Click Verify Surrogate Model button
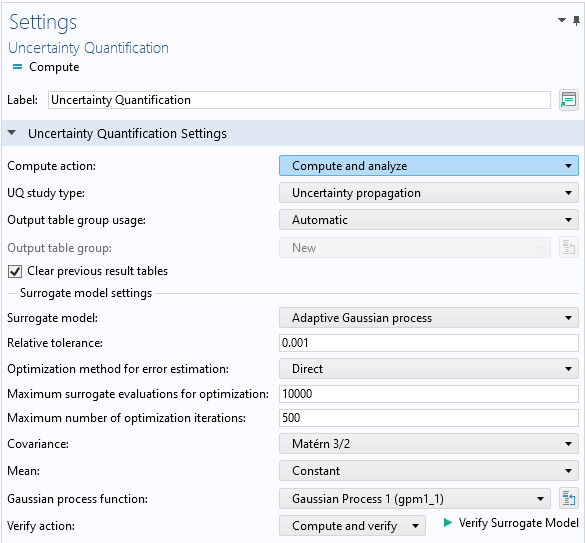This screenshot has width=585, height=543. [x=511, y=523]
